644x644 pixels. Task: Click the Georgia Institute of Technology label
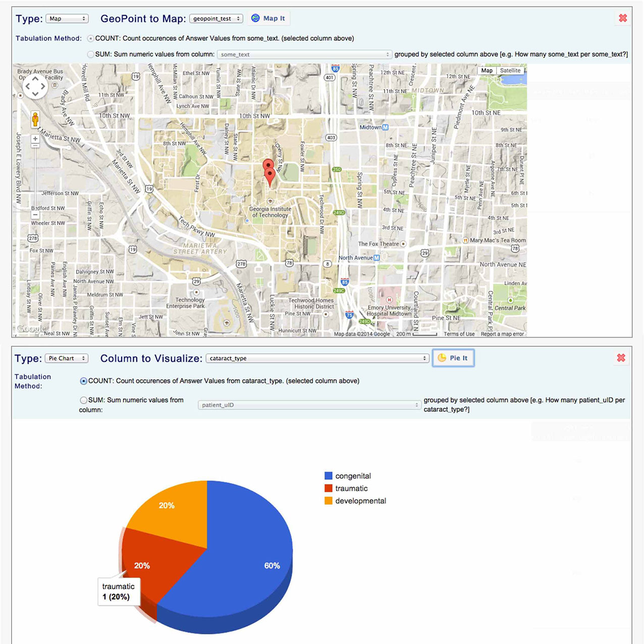tap(270, 212)
